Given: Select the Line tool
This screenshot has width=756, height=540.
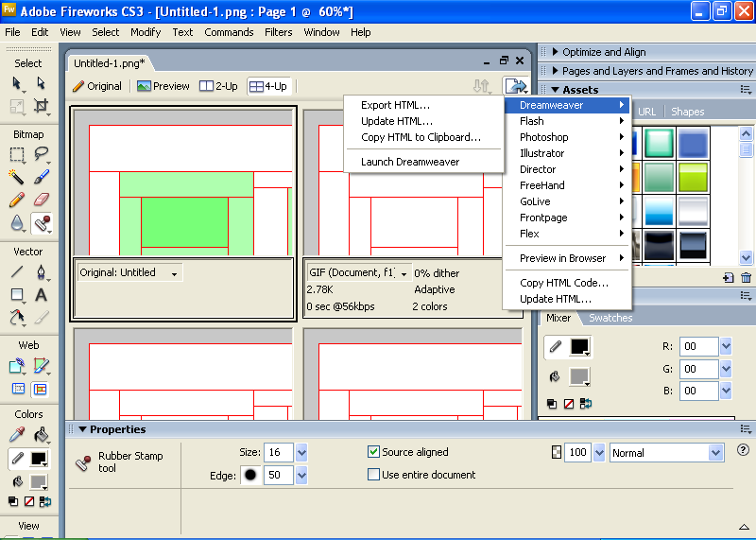Looking at the screenshot, I should 17,271.
